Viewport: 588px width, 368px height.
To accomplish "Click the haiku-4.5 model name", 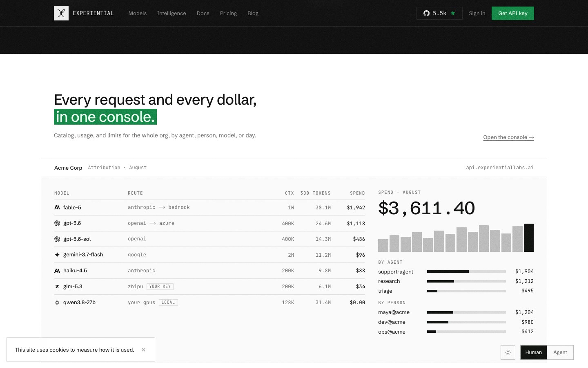I will (75, 271).
